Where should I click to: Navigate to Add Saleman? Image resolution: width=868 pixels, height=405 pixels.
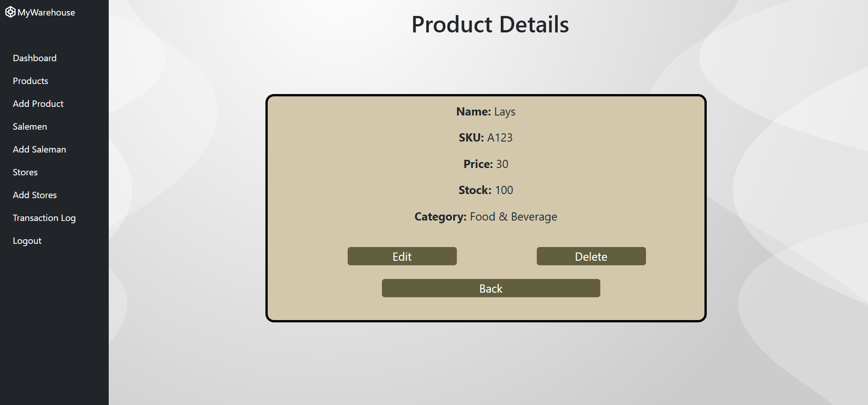[40, 149]
